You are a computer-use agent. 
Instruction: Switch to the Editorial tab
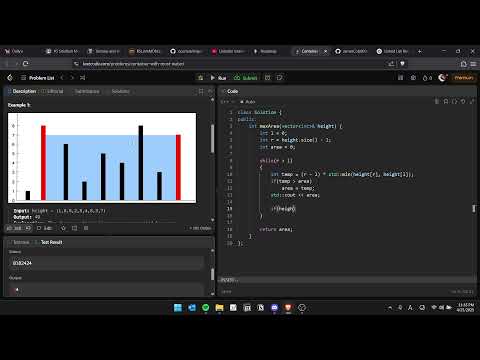coord(52,91)
